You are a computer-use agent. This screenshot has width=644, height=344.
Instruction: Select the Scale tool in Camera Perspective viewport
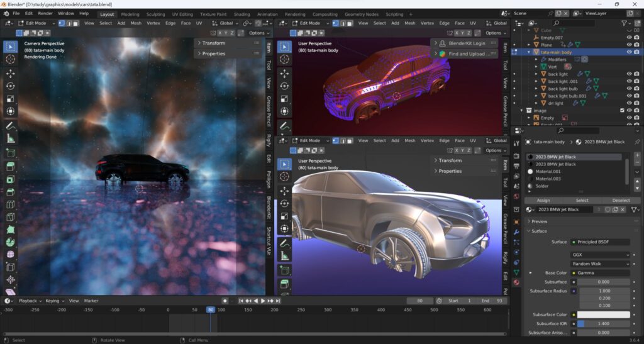point(11,99)
